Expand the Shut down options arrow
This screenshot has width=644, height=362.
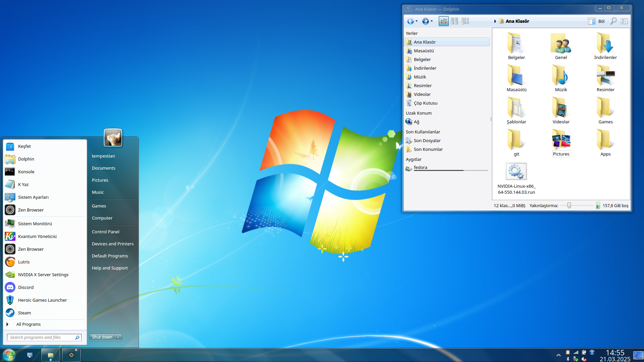point(118,337)
